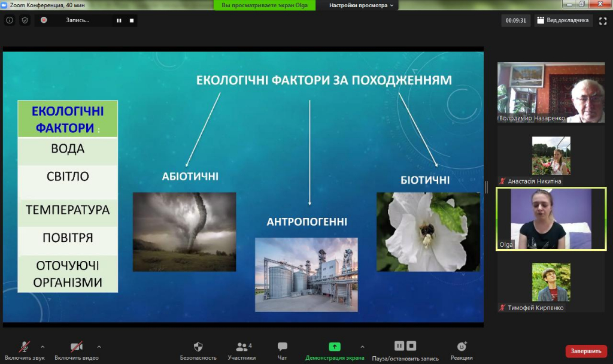The height and width of the screenshot is (364, 613).
Task: Stop recording in bottom toolbar
Action: (411, 346)
